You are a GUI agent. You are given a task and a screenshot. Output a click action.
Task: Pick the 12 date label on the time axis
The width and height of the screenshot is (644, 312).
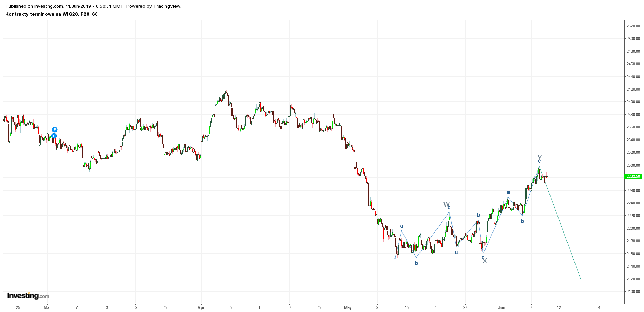pos(559,307)
